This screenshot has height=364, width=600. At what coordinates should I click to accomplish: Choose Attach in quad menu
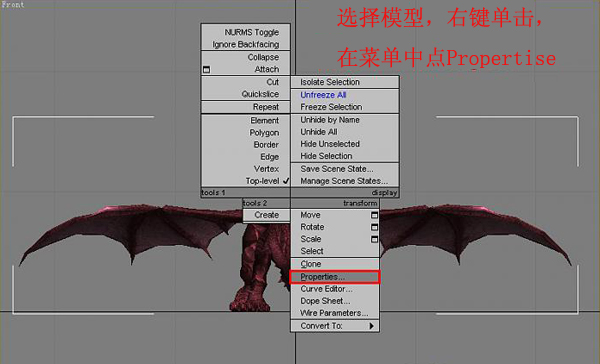click(x=267, y=69)
